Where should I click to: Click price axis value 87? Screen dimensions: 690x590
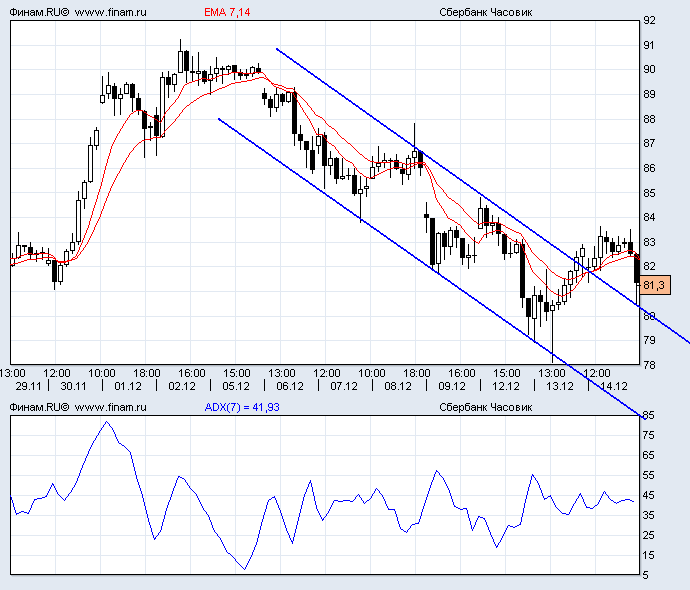point(649,143)
